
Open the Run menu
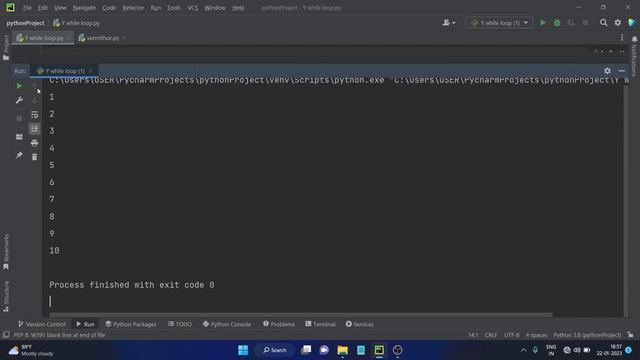(x=156, y=8)
